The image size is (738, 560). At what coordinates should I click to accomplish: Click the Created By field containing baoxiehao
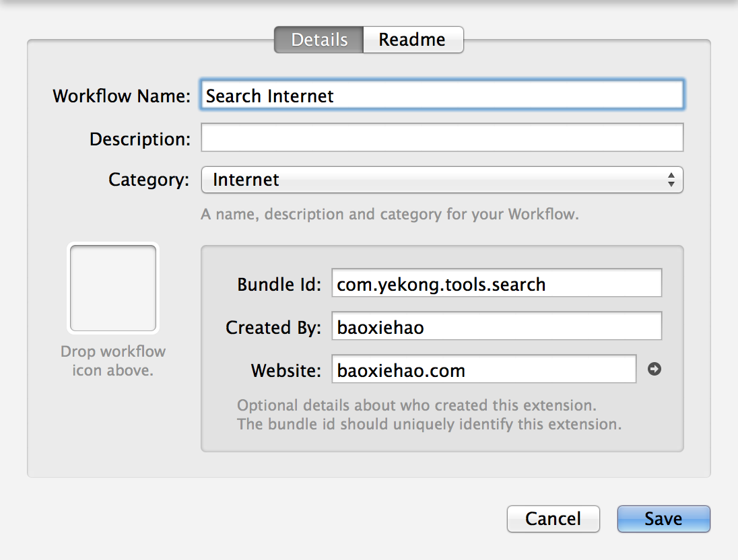[x=496, y=326]
